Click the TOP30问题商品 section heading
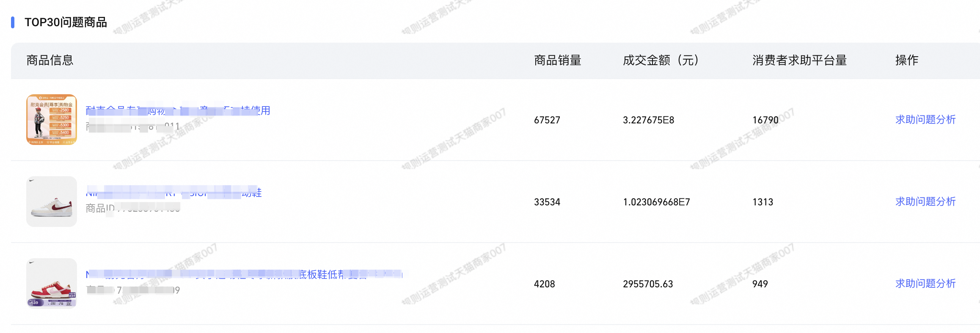The width and height of the screenshot is (980, 333). [66, 22]
